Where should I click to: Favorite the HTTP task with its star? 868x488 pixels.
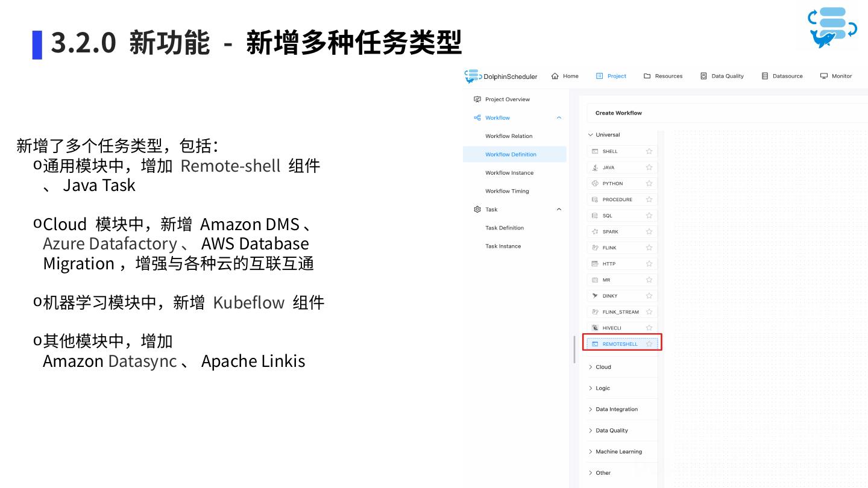point(649,264)
